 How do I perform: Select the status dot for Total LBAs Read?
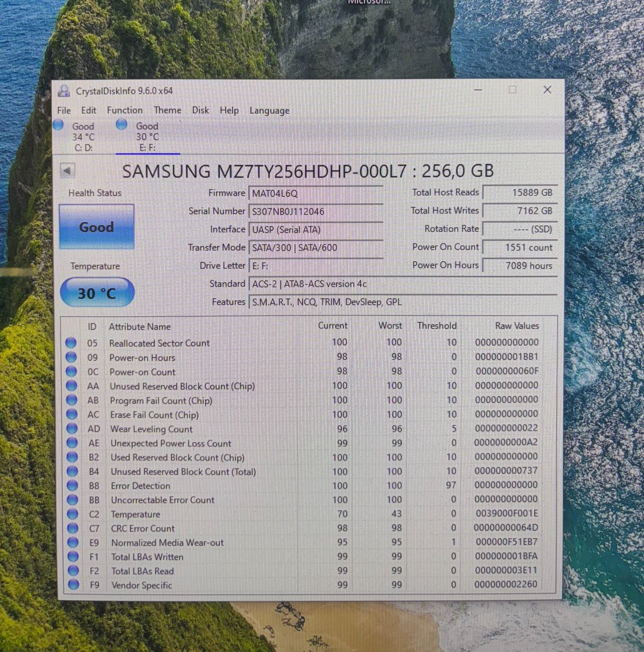(x=73, y=570)
